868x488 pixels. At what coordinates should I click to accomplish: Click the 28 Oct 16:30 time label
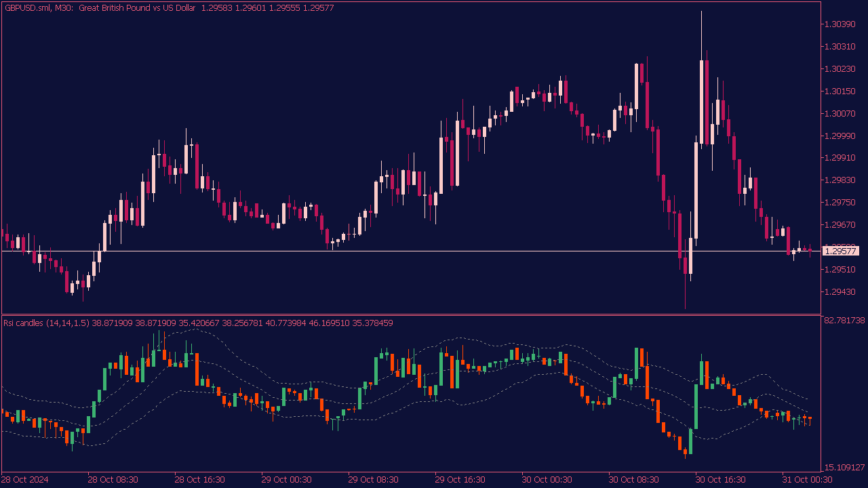199,480
